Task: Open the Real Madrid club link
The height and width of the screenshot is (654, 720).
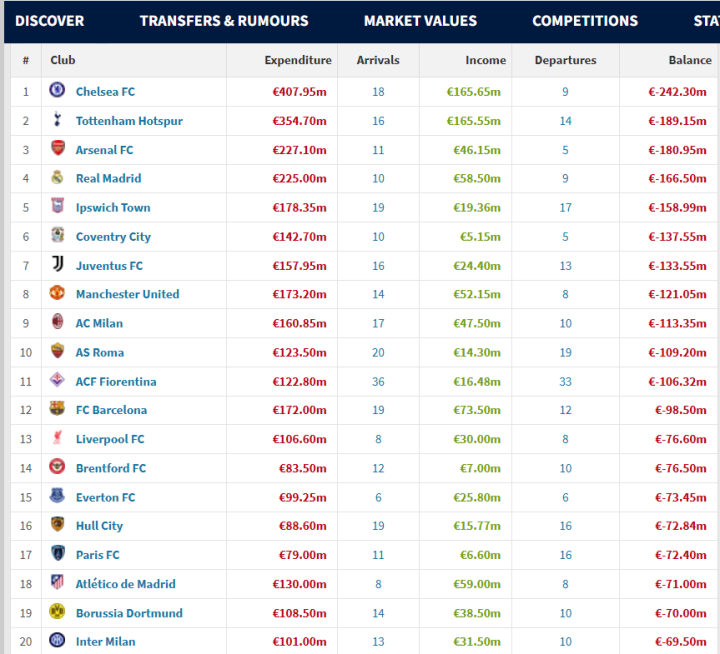Action: [108, 178]
